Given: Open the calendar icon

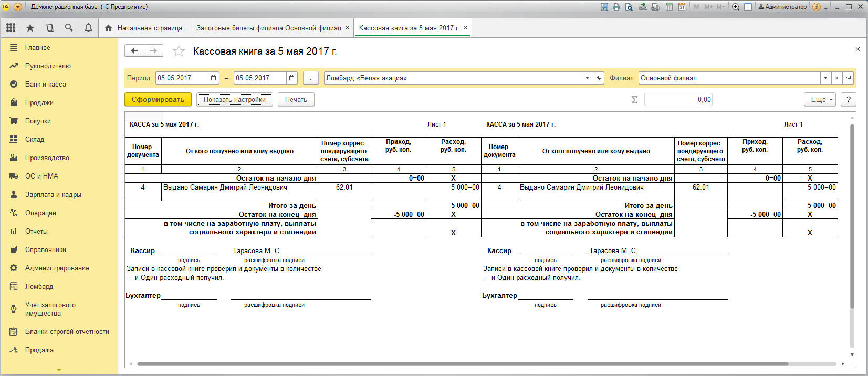Looking at the screenshot, I should pyautogui.click(x=682, y=7).
